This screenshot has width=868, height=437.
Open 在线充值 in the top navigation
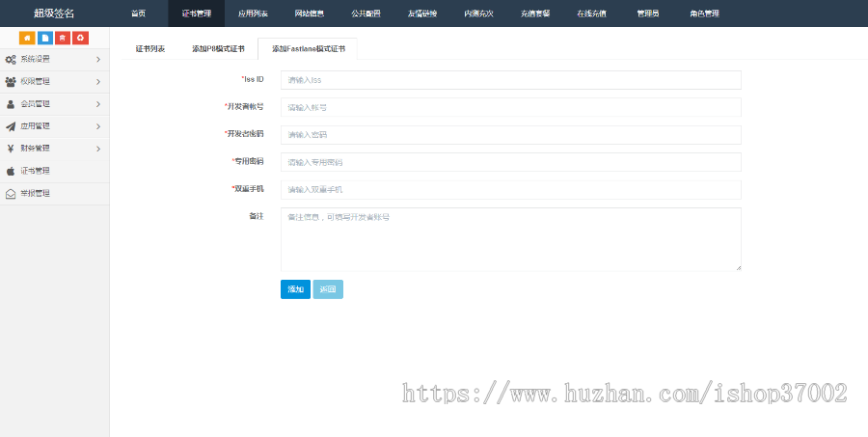tap(592, 14)
